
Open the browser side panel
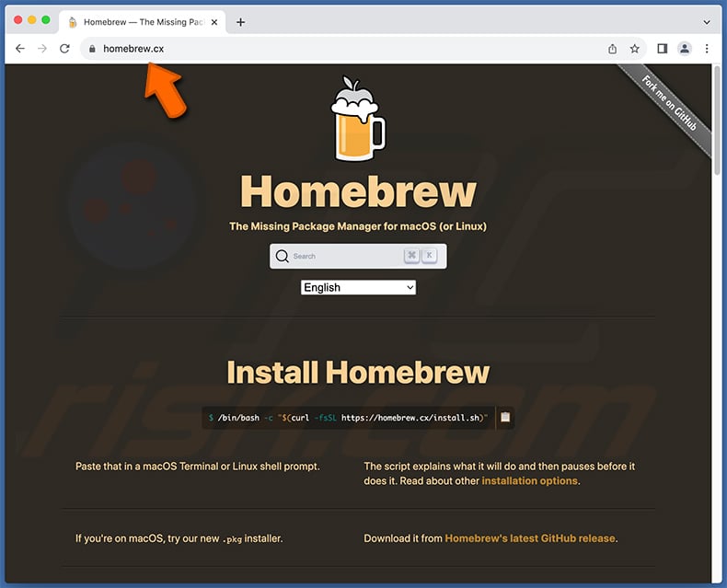click(662, 48)
